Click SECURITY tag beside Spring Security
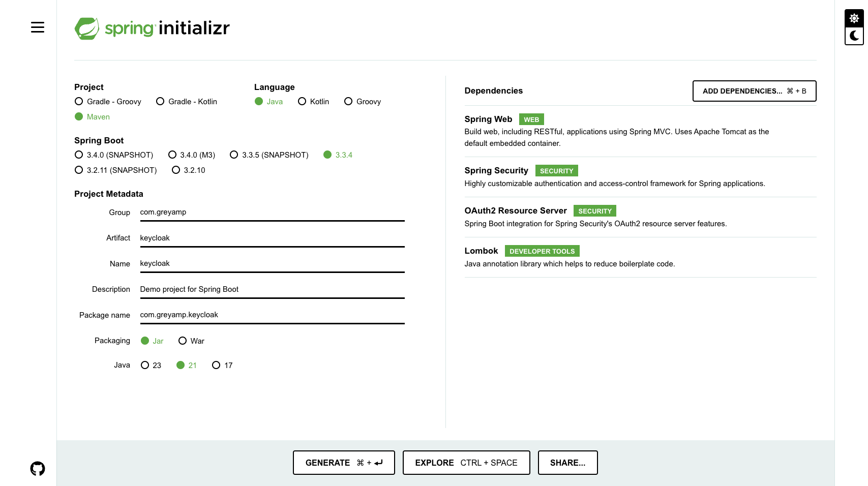 (x=556, y=171)
